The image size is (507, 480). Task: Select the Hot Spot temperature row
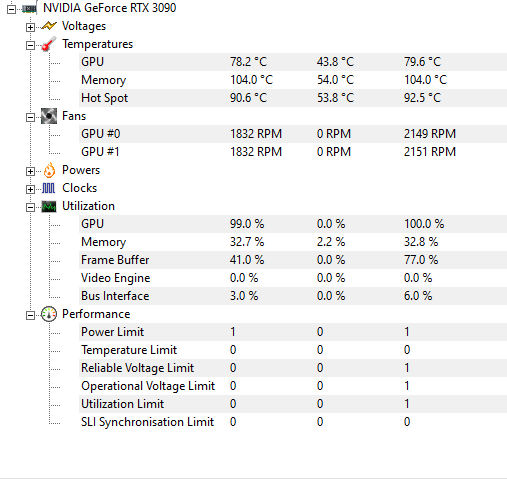click(293, 98)
